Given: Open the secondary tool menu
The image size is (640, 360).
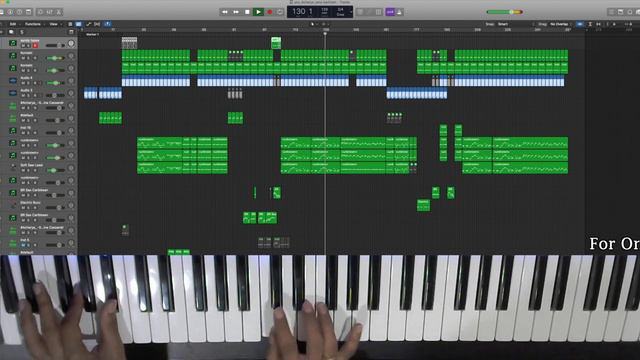Looking at the screenshot, I should tap(325, 24).
